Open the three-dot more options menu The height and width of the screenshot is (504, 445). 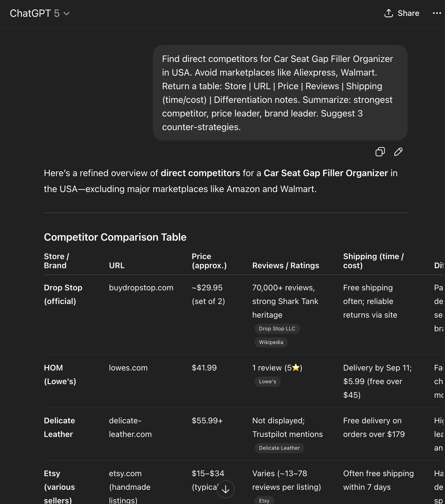[x=436, y=13]
